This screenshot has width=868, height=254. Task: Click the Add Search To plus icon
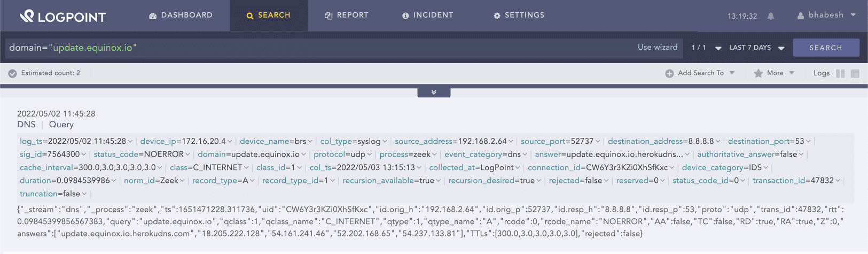[669, 73]
